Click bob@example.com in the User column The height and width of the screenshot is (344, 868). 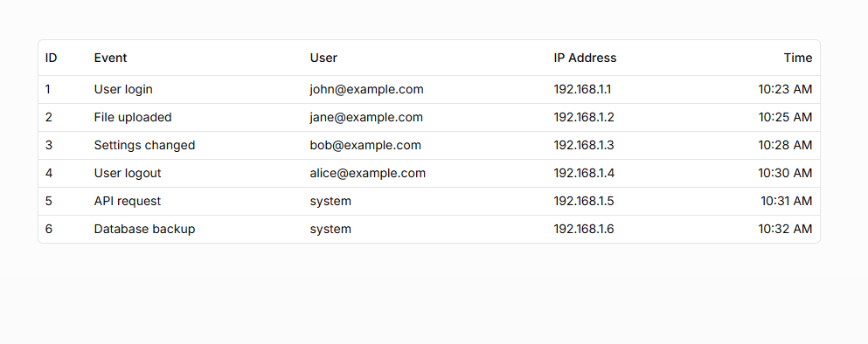[365, 146]
